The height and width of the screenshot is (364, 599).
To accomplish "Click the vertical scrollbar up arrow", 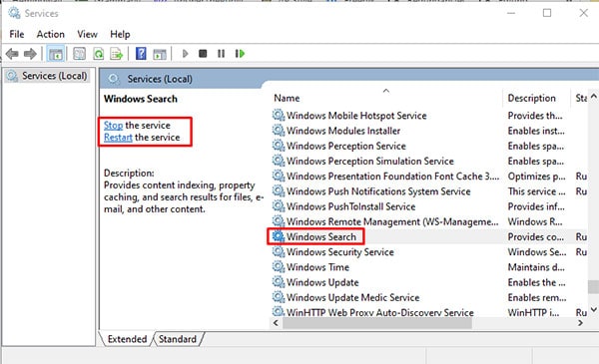I will point(593,97).
